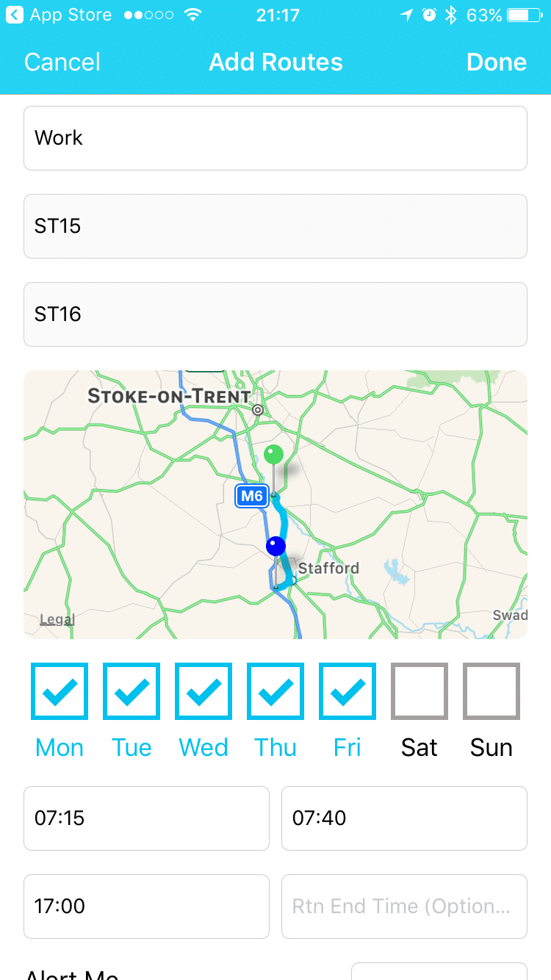Tap the green destination pin on map
551x980 pixels.
click(x=273, y=455)
